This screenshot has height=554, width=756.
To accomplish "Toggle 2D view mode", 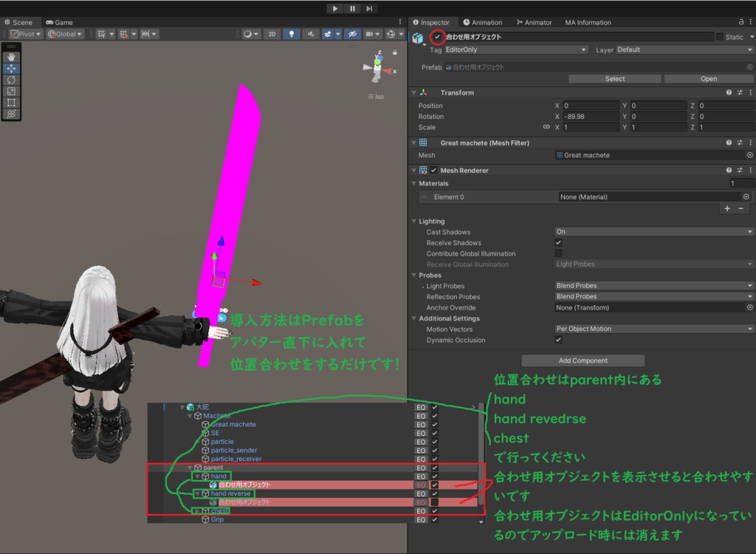I will [272, 34].
